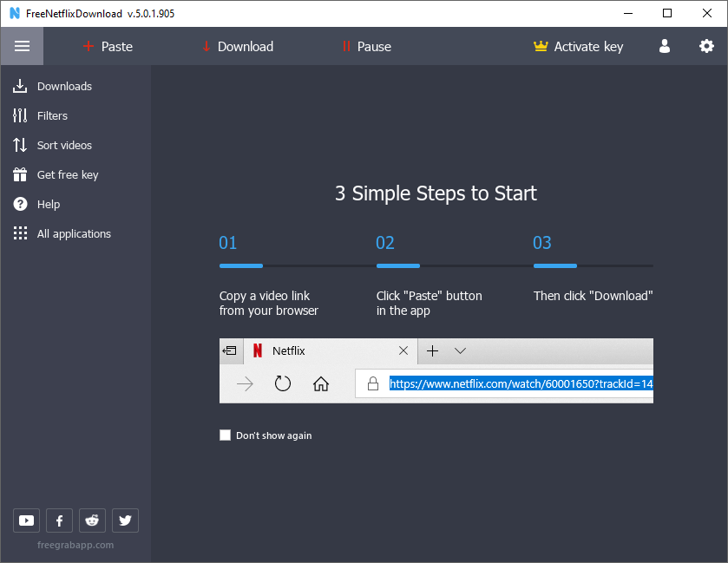Viewport: 728px width, 563px height.
Task: Click the All applications grid icon
Action: pyautogui.click(x=20, y=233)
